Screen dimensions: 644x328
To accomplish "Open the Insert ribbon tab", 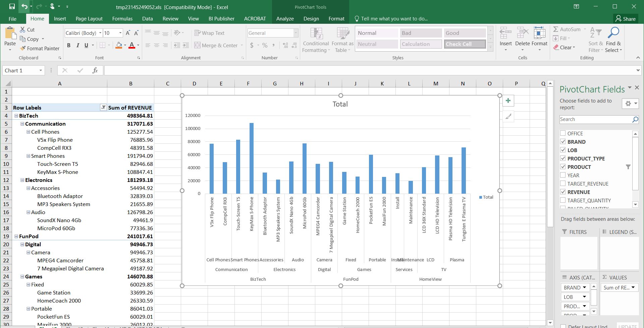I will [60, 19].
